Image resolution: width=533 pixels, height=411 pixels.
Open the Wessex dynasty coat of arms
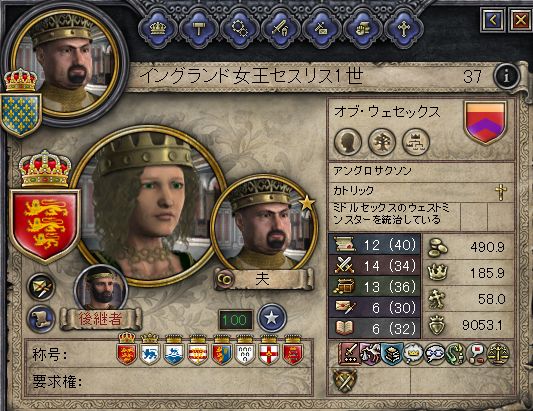coord(485,122)
